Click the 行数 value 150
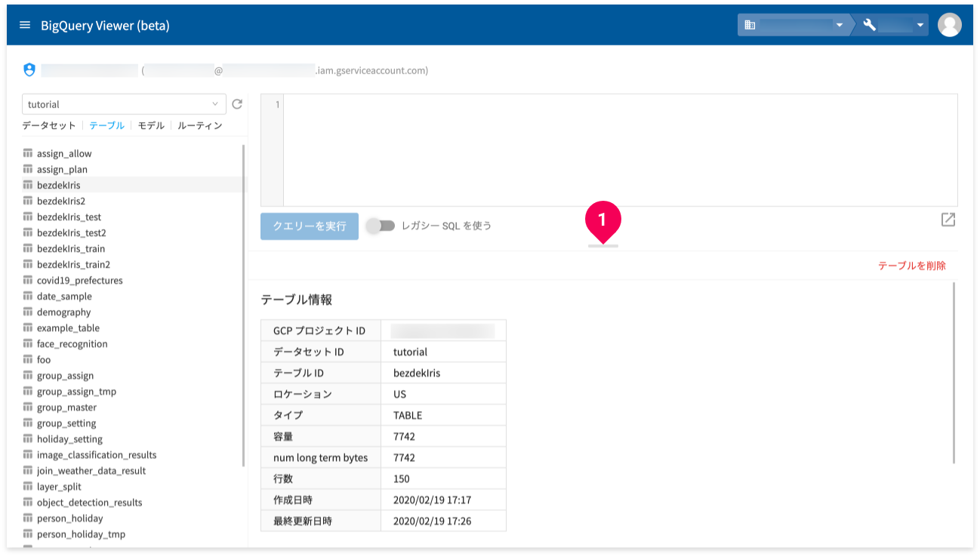Image resolution: width=980 pixels, height=557 pixels. (402, 479)
